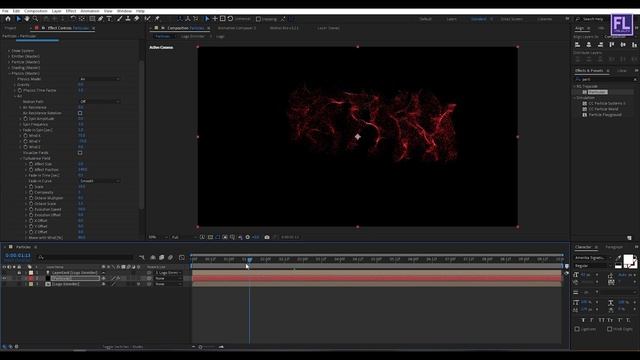This screenshot has height=360, width=640.
Task: Click the Home icon in the toolbar
Action: click(8, 19)
